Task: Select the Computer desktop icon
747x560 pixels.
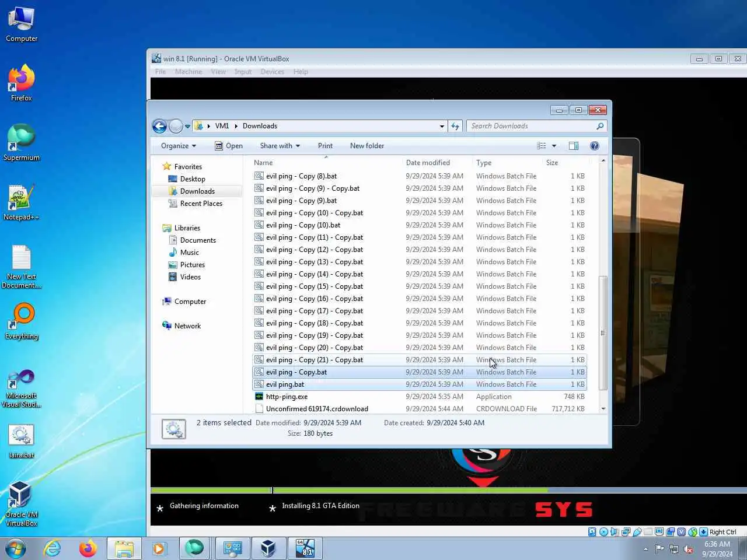Action: coord(22,24)
